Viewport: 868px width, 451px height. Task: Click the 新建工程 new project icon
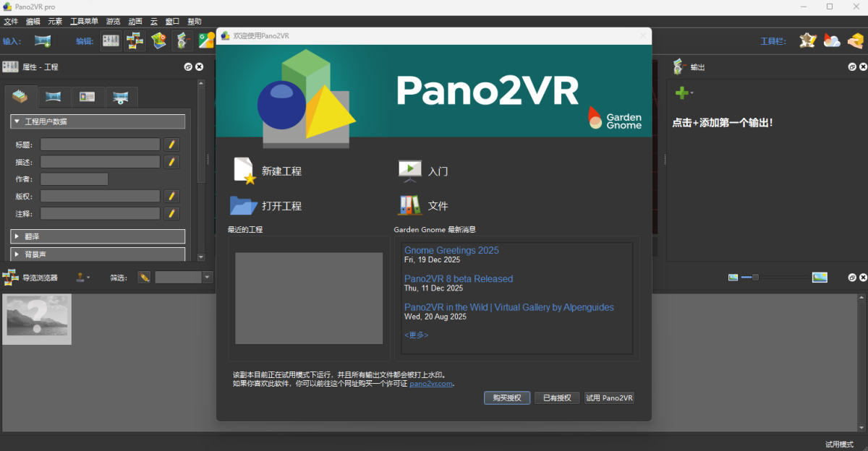(x=244, y=171)
